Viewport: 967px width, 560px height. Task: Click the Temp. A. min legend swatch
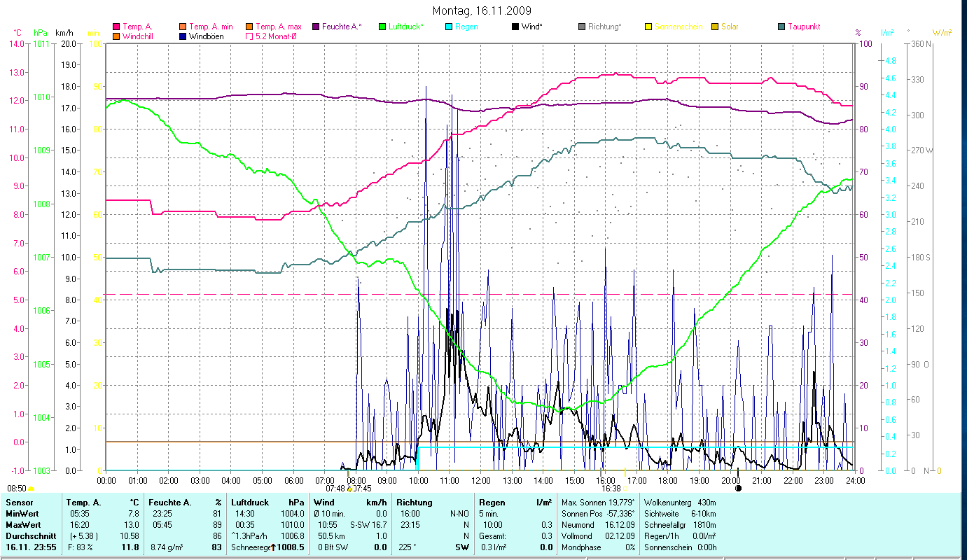click(183, 27)
